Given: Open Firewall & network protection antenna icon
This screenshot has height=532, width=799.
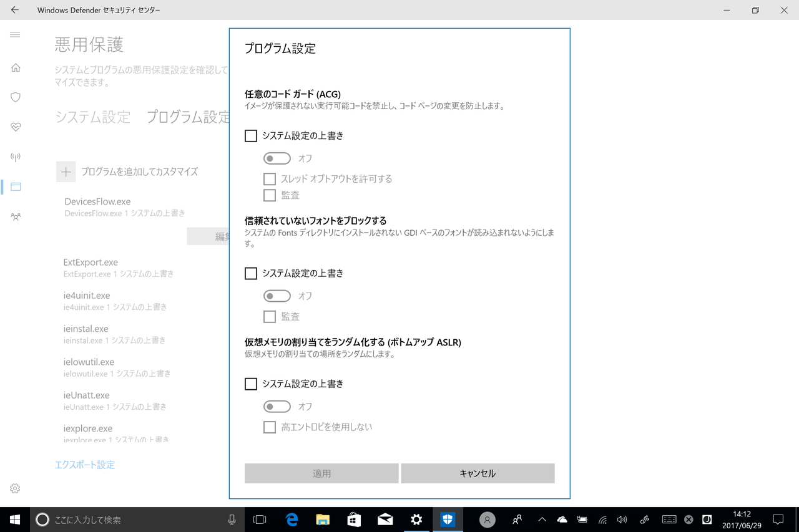Looking at the screenshot, I should click(x=14, y=157).
